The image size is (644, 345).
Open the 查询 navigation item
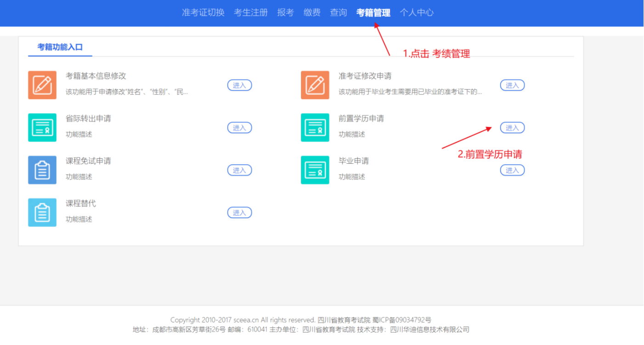pyautogui.click(x=339, y=12)
